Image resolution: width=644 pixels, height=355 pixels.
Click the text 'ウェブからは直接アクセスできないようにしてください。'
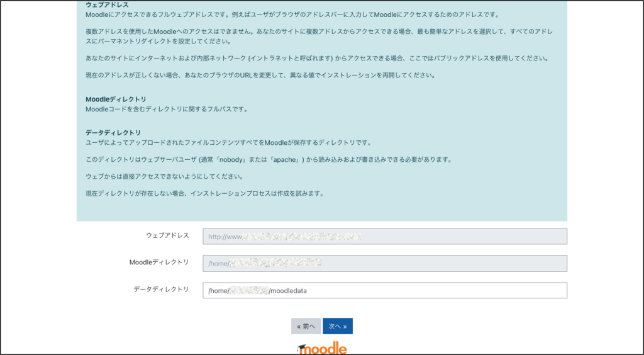pyautogui.click(x=165, y=176)
